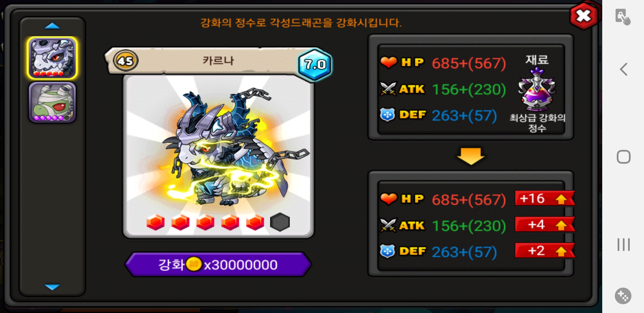Tap the first red enhancement gem
Viewport: 644px width, 313px height.
tap(155, 222)
